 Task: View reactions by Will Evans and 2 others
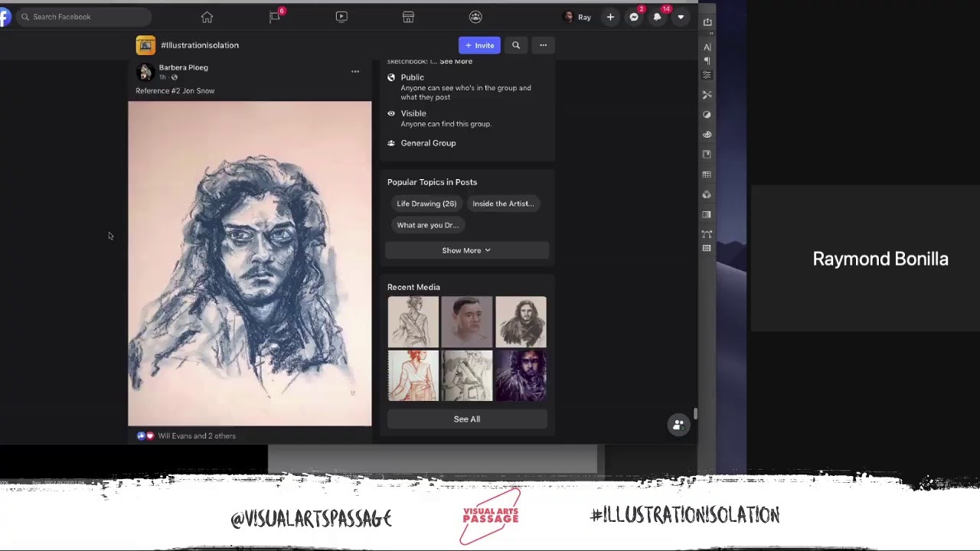197,435
